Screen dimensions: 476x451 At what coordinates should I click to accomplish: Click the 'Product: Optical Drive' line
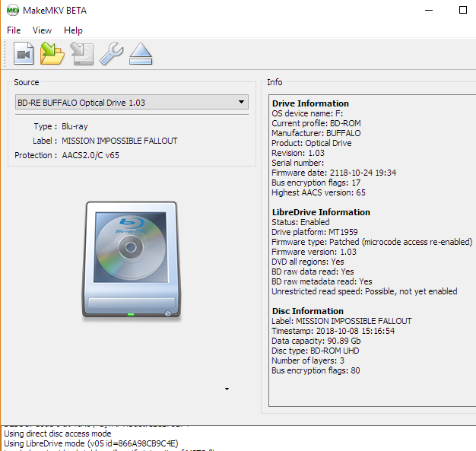[x=312, y=143]
